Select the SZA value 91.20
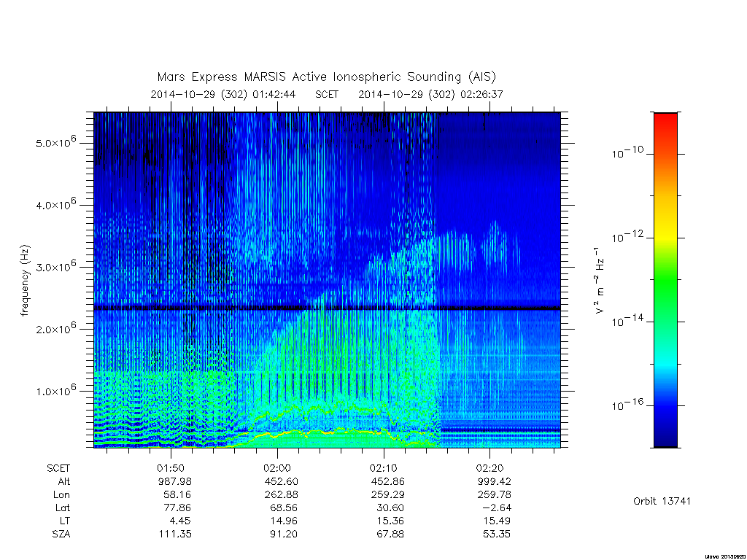The width and height of the screenshot is (747, 560). click(284, 534)
